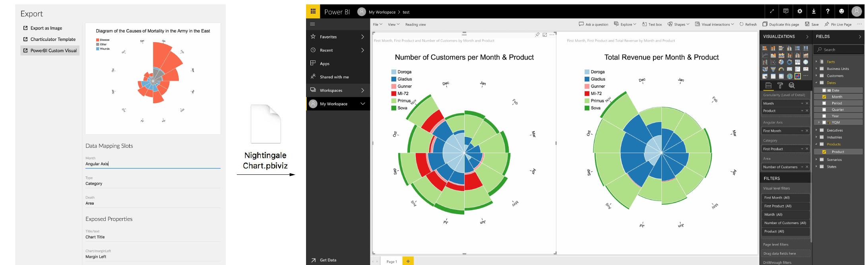Click Duplicate this page
Image resolution: width=868 pixels, height=265 pixels.
781,24
